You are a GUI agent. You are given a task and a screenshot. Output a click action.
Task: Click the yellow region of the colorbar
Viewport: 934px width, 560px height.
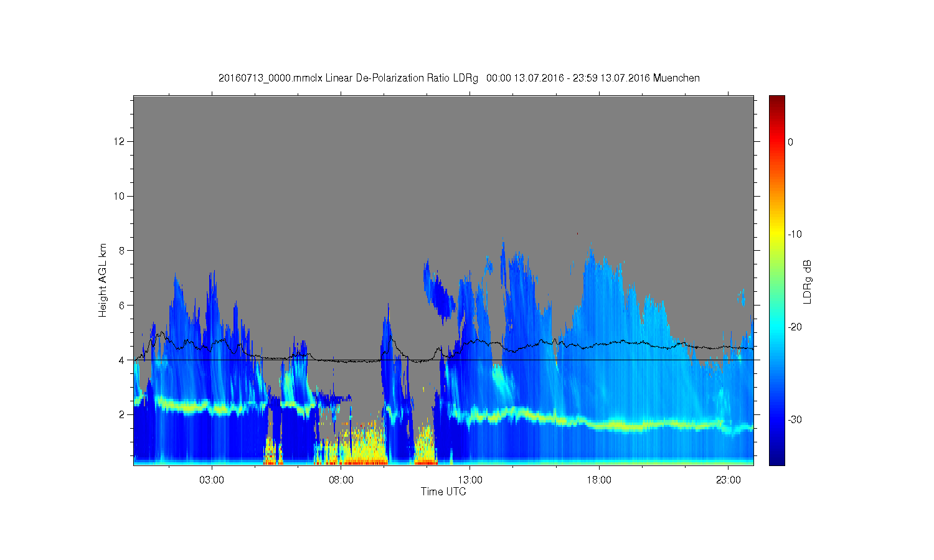[x=776, y=235]
